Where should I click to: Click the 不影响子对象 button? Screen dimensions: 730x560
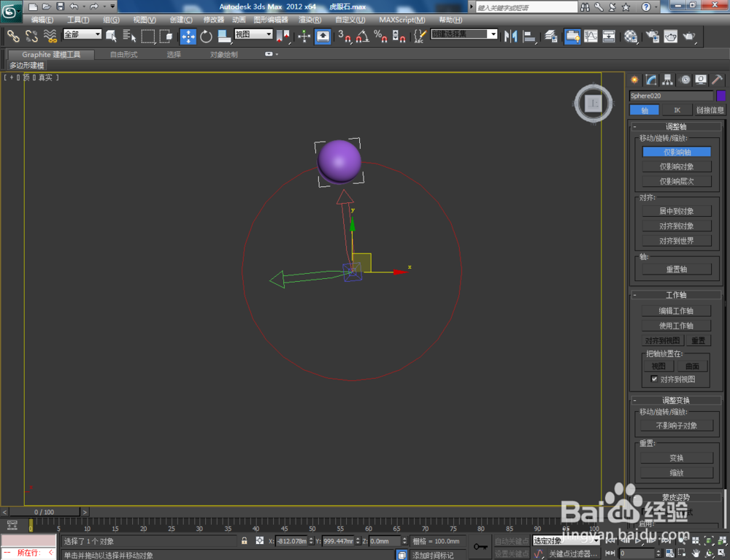pyautogui.click(x=677, y=426)
